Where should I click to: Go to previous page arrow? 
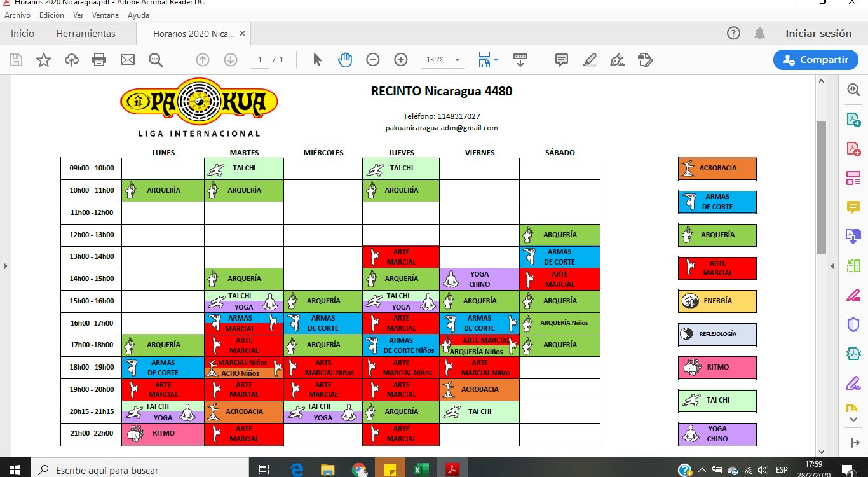(203, 60)
